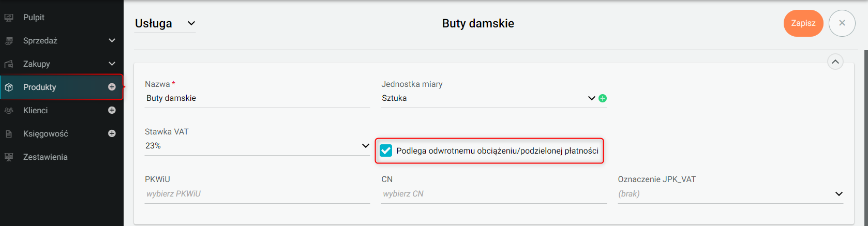This screenshot has height=226, width=868.
Task: Click the plus icon next to Produkty
Action: [x=112, y=87]
